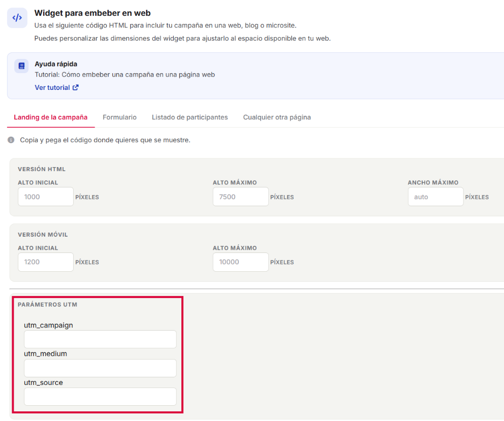Switch to the Formulario tab

point(119,117)
